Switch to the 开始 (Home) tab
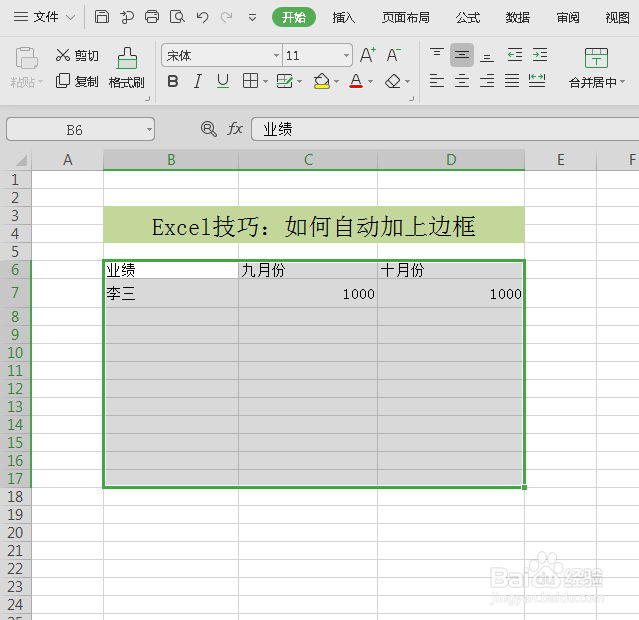 [294, 17]
